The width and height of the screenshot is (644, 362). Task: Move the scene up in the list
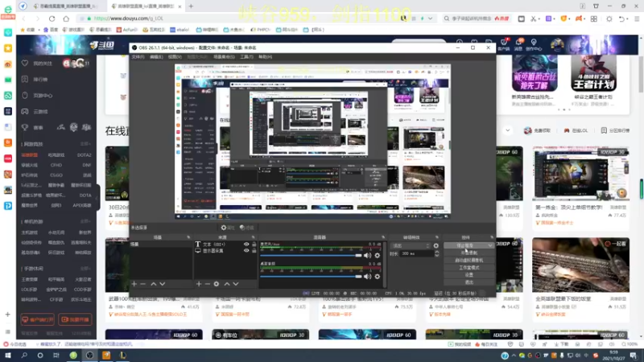point(153,284)
